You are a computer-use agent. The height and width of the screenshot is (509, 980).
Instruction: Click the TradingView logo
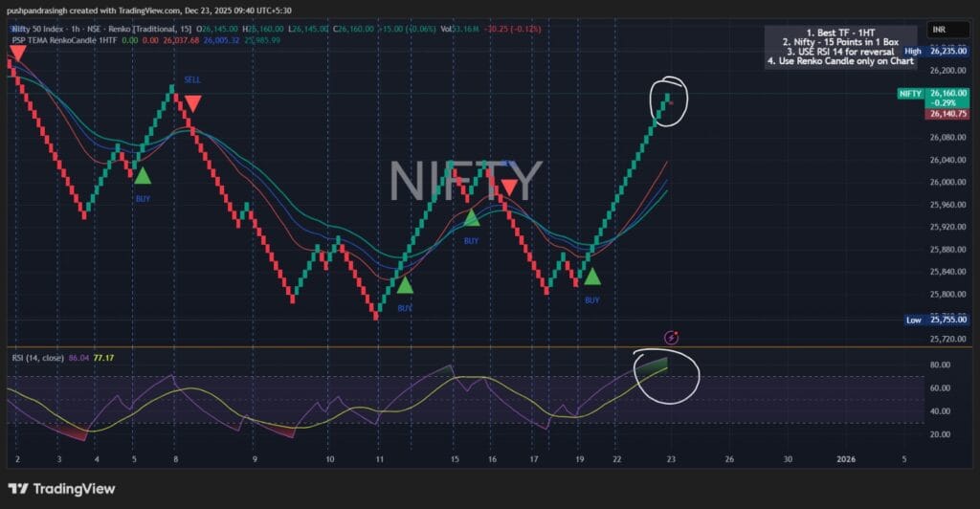[x=61, y=489]
